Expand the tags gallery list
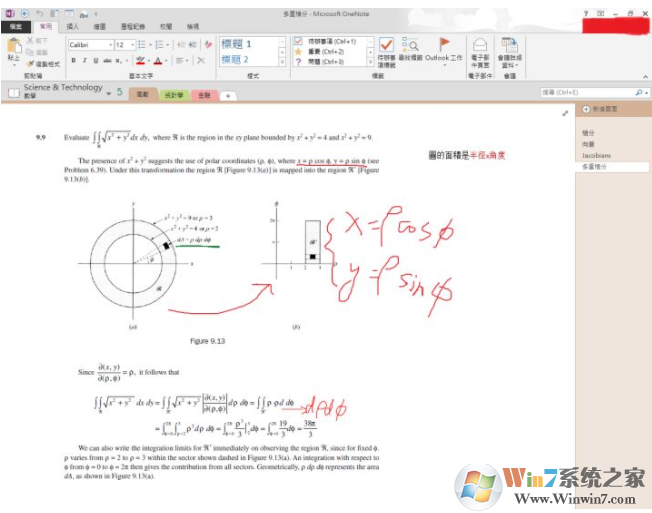652x513 pixels. coord(370,62)
